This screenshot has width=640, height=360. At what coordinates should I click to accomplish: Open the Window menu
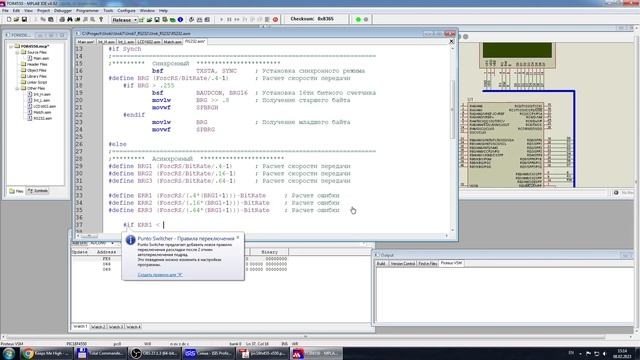pyautogui.click(x=147, y=11)
